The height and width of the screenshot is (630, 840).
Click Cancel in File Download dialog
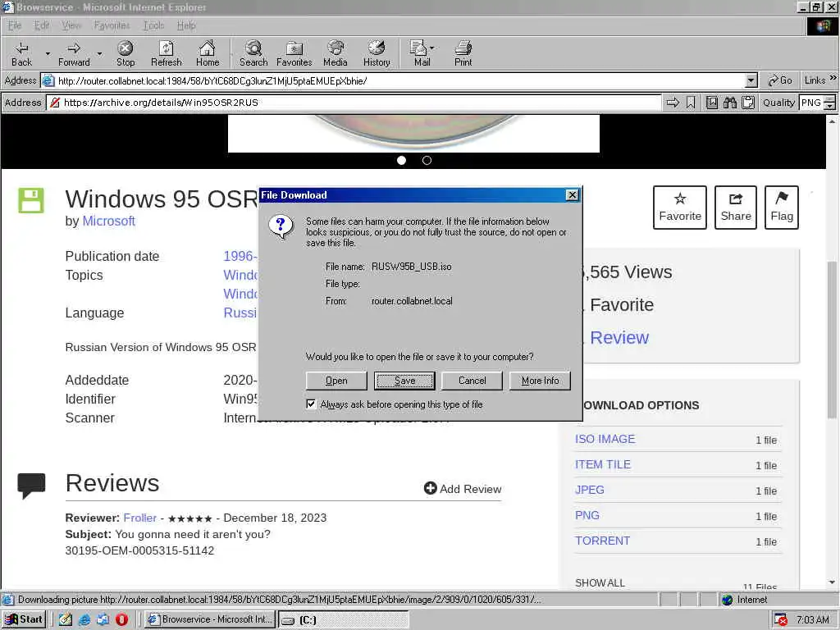[x=472, y=381]
